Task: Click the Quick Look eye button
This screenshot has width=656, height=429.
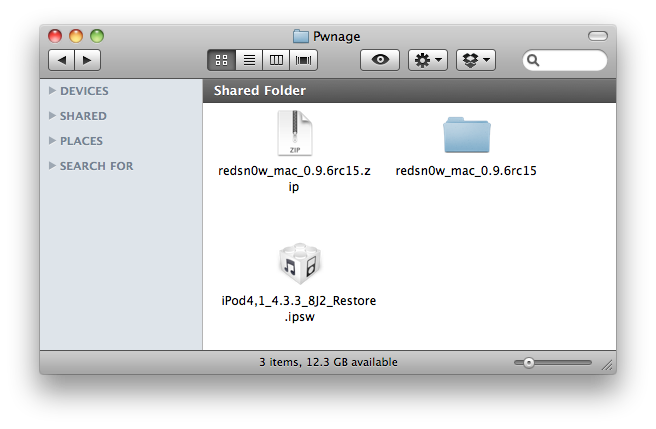Action: 380,61
